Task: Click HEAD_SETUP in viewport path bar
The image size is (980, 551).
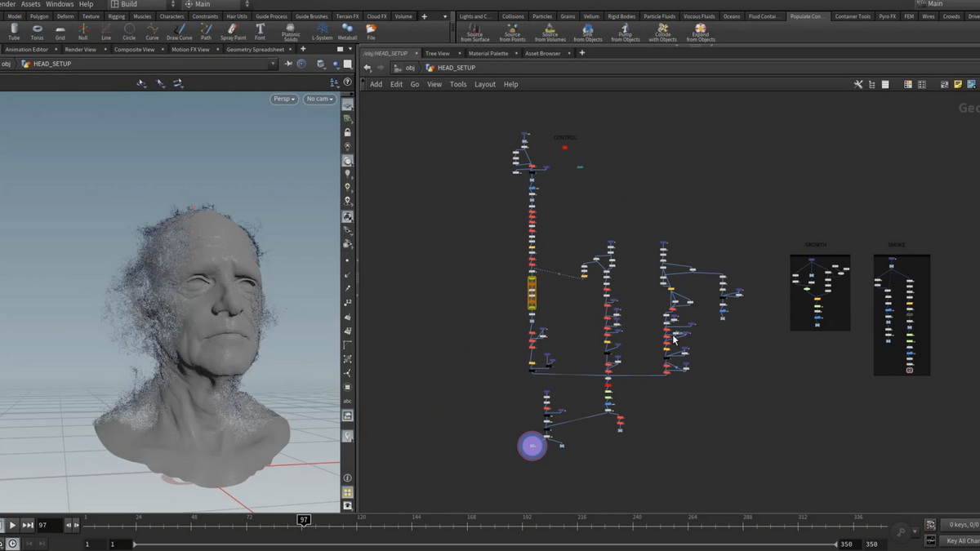Action: coord(52,64)
